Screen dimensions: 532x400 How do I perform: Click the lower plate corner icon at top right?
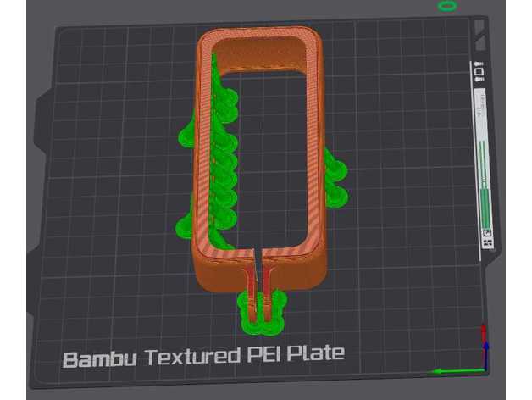click(481, 44)
